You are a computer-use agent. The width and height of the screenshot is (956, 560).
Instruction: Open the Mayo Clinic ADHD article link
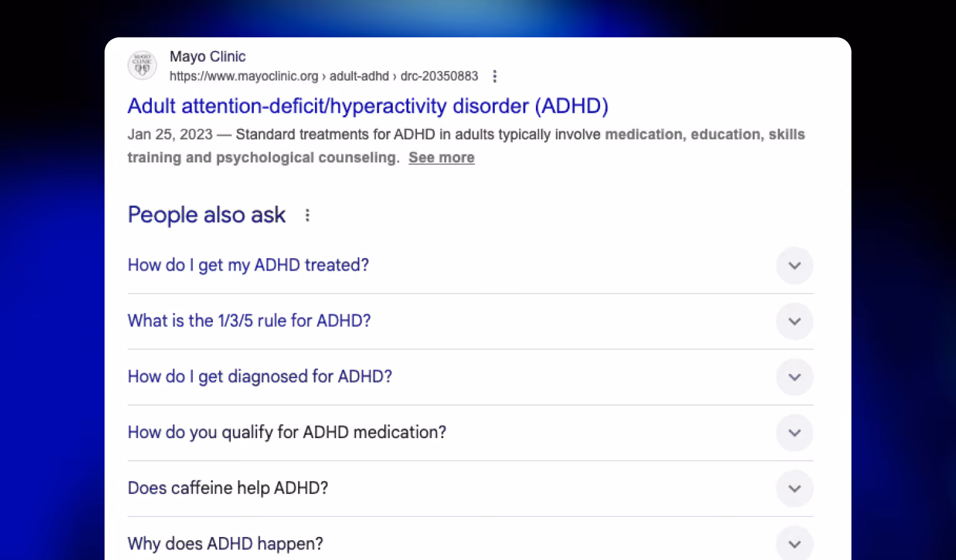pos(367,106)
